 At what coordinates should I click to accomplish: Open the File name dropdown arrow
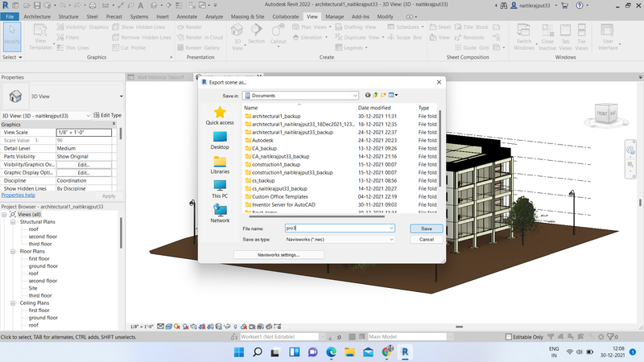(391, 228)
